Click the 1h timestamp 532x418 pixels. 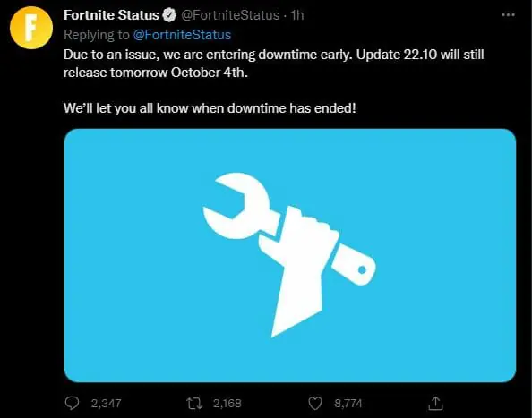pyautogui.click(x=297, y=15)
